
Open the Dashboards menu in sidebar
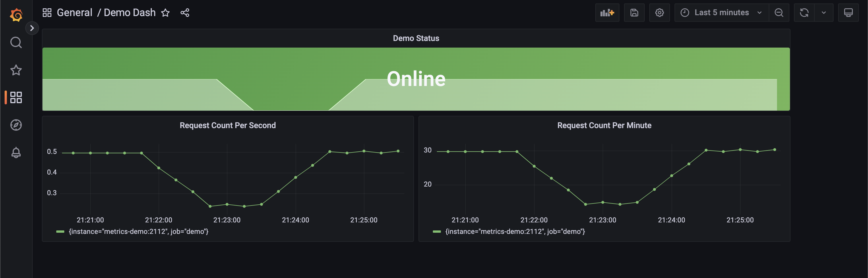tap(16, 98)
